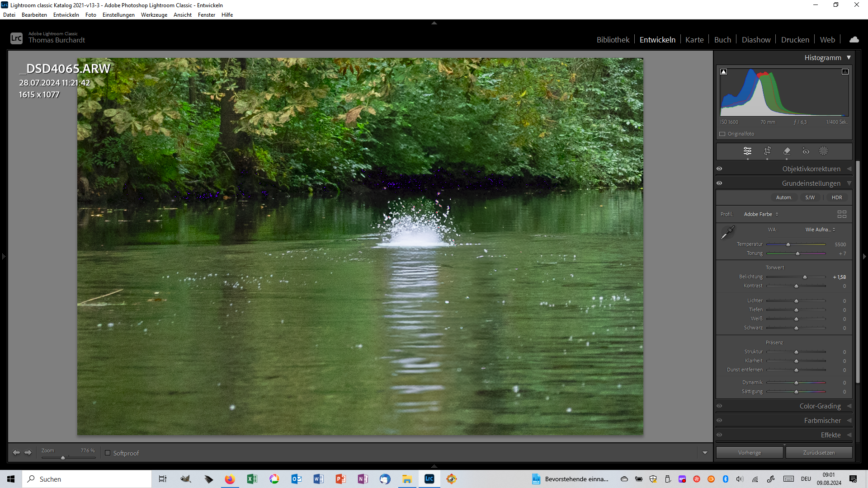
Task: Enable the Originalfoto checkbox
Action: click(722, 134)
